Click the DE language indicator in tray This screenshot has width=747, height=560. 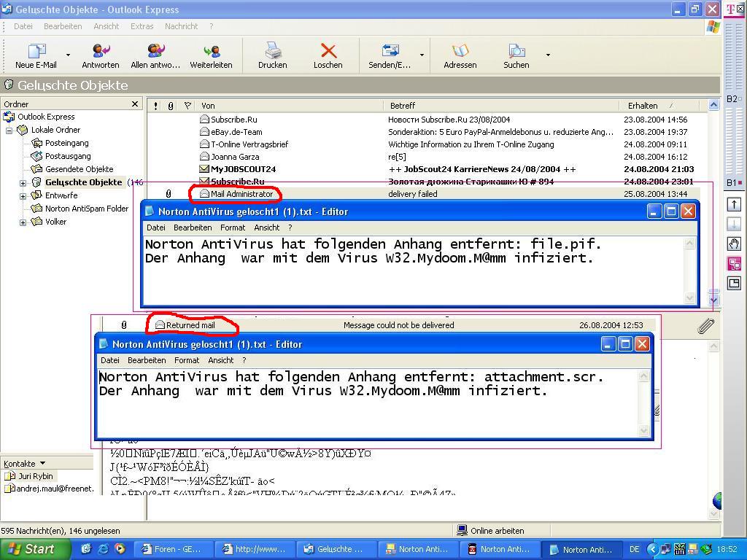point(634,549)
